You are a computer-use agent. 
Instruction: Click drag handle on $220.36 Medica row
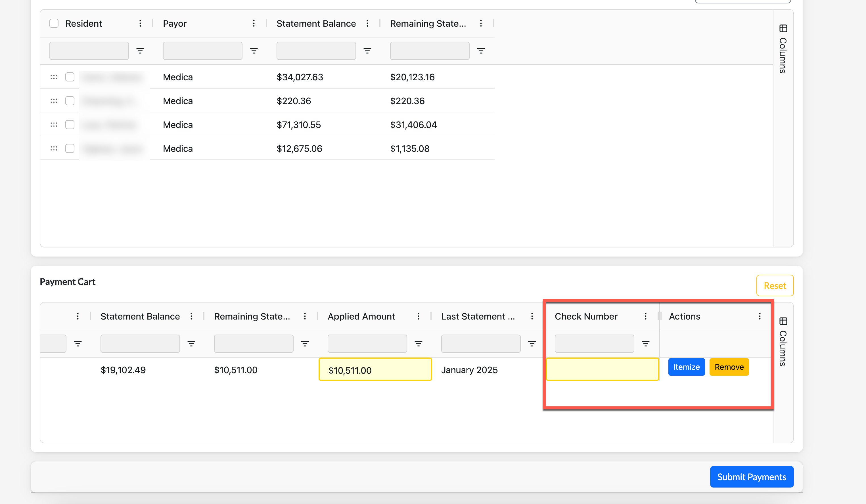pos(54,101)
